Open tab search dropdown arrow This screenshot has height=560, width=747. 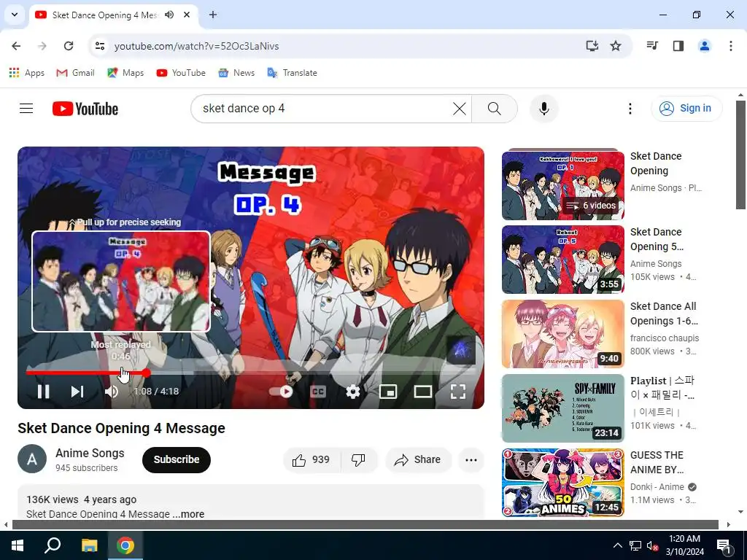tap(15, 15)
